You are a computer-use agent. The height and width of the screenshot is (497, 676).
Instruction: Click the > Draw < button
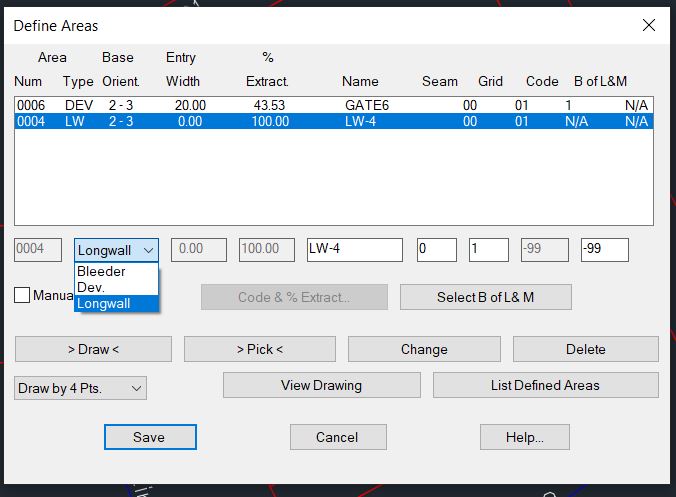[x=93, y=349]
